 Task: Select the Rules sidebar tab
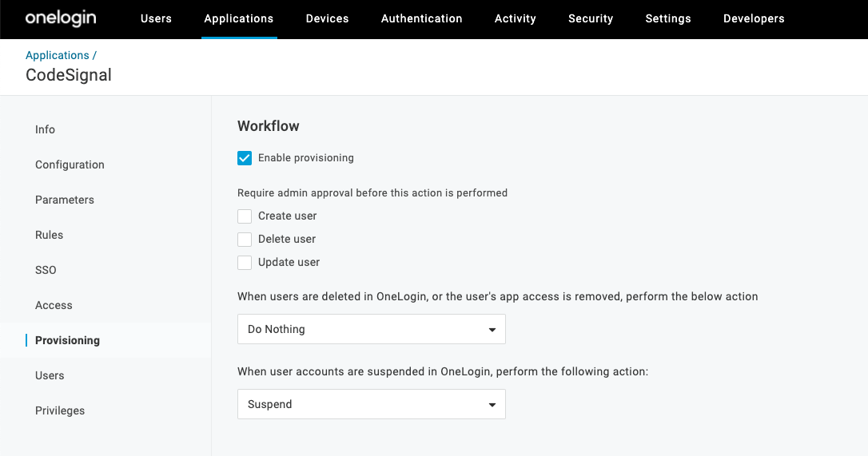point(50,236)
